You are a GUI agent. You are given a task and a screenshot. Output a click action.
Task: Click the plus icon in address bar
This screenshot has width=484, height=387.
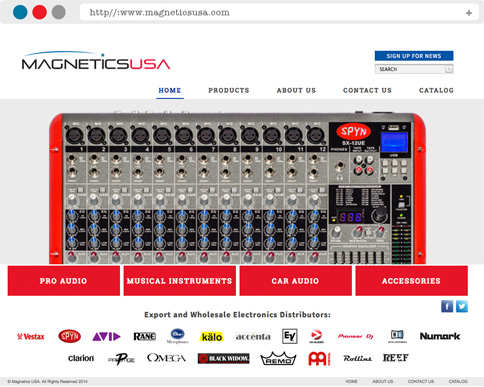[469, 13]
